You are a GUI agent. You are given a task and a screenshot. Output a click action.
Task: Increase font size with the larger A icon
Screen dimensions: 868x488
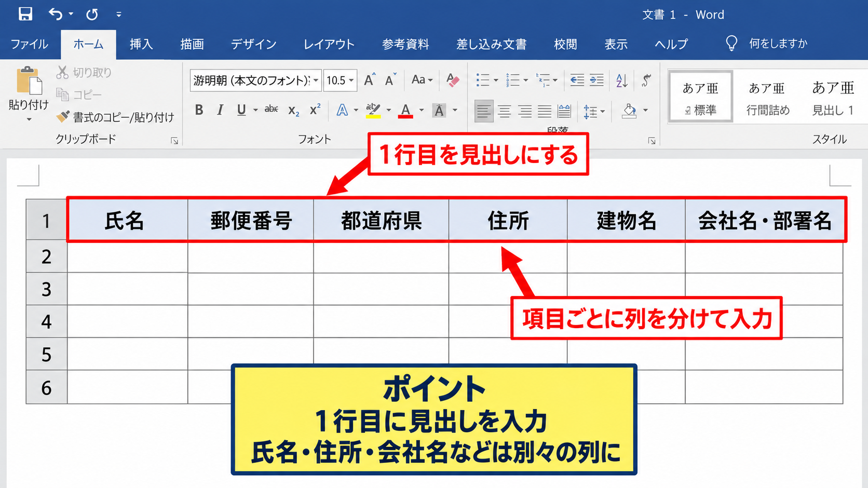369,80
